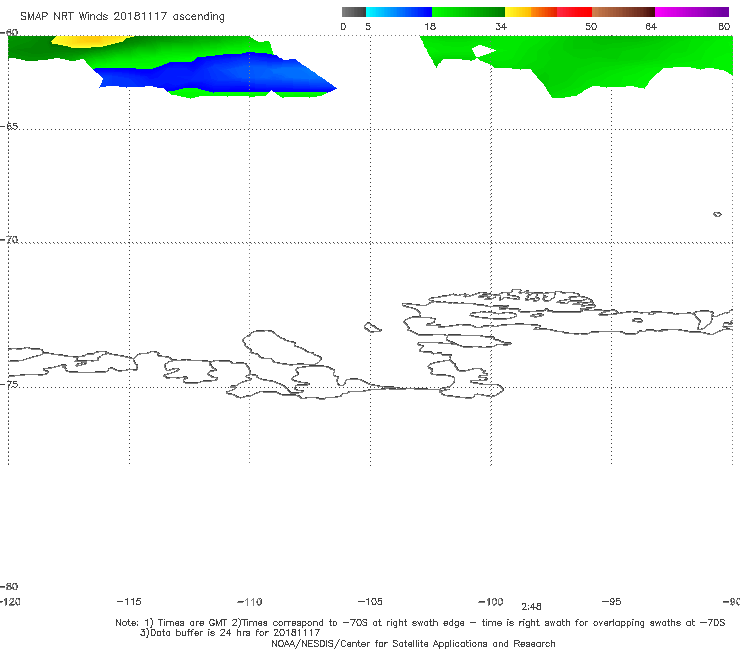Click the color bar's maximum label "80"
Screen dimensions: 740x650
tap(724, 27)
